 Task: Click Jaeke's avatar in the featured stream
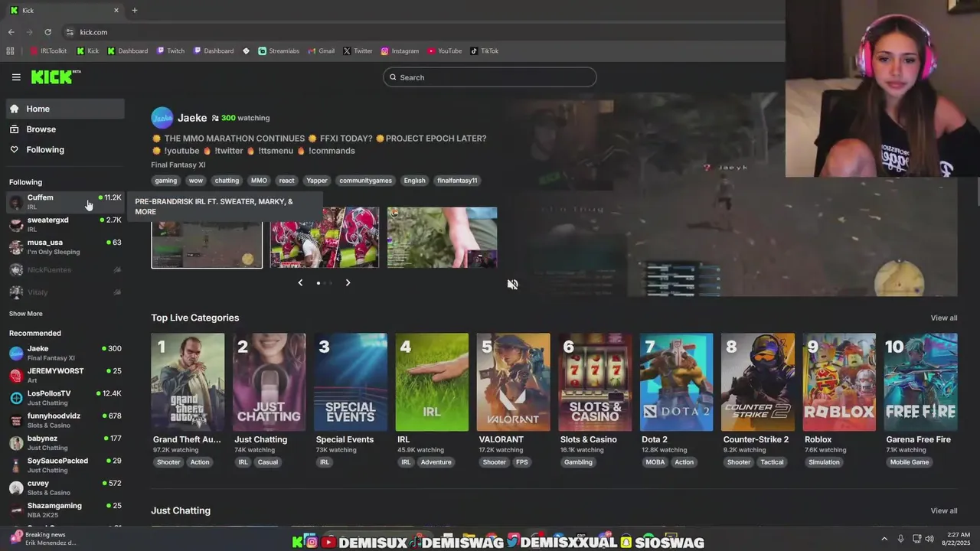tap(162, 118)
